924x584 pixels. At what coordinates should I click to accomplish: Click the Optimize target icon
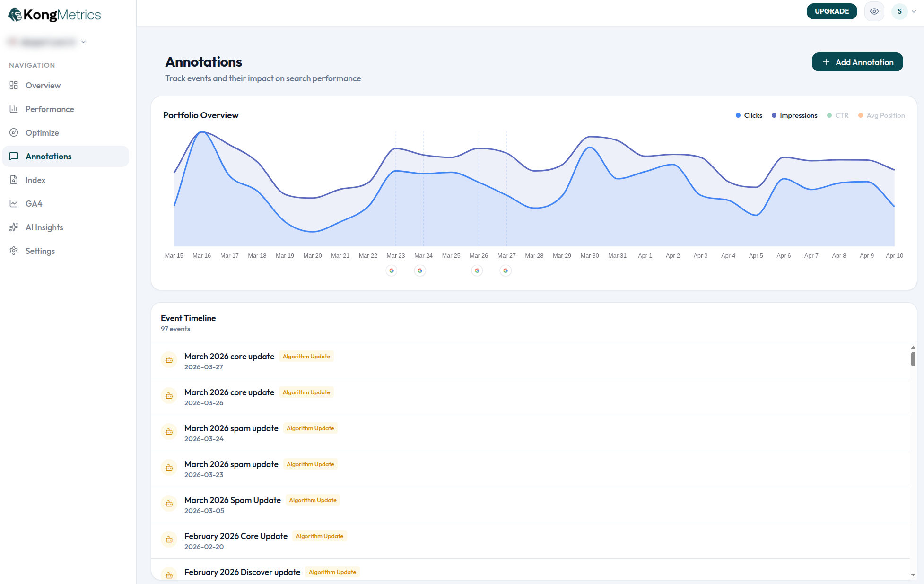tap(14, 132)
